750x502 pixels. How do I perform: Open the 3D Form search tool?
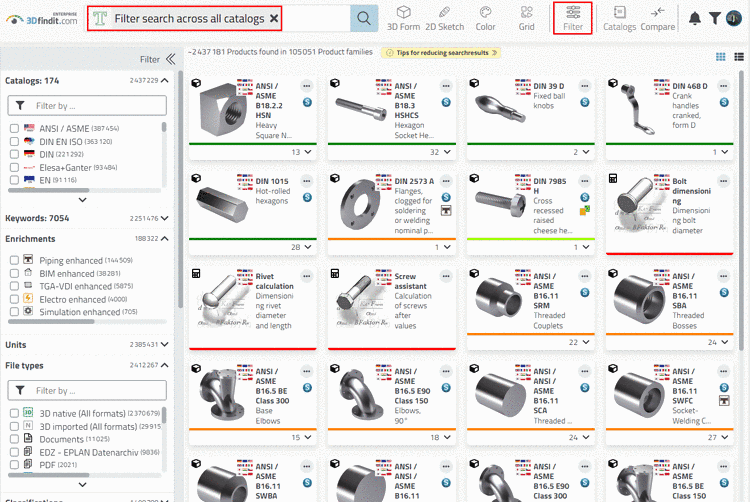tap(403, 19)
